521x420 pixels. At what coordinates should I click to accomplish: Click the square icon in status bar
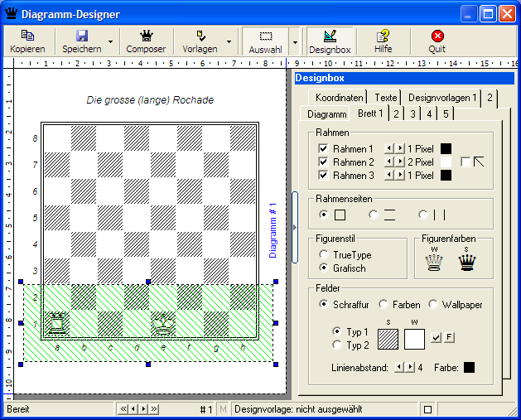coord(427,409)
